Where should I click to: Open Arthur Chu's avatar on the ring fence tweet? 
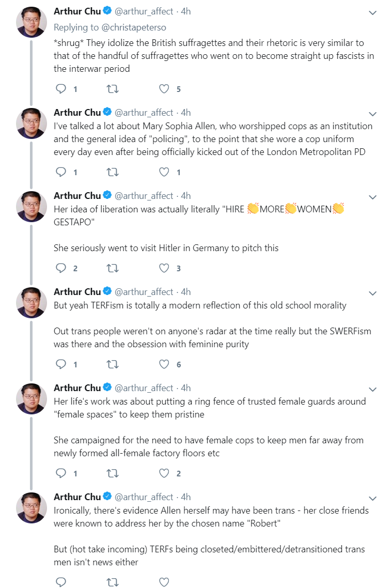click(x=32, y=398)
